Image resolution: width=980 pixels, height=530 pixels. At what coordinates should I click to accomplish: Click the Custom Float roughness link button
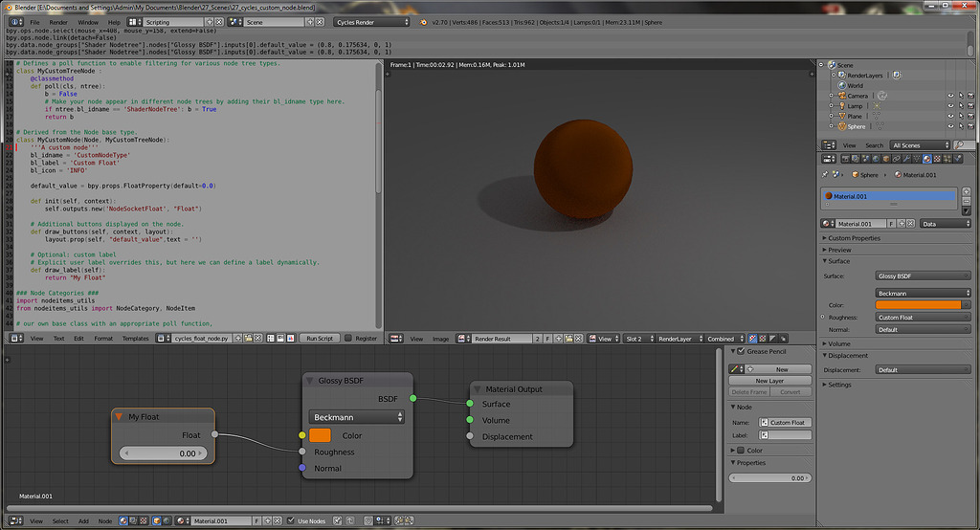(x=923, y=317)
